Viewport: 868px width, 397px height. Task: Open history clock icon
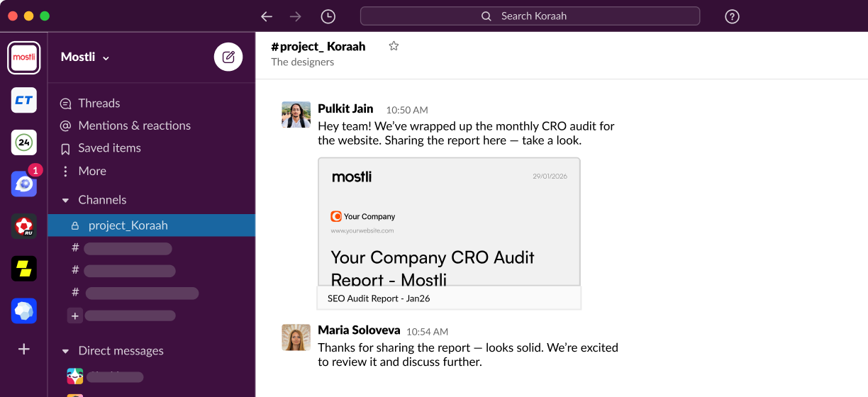pos(328,16)
